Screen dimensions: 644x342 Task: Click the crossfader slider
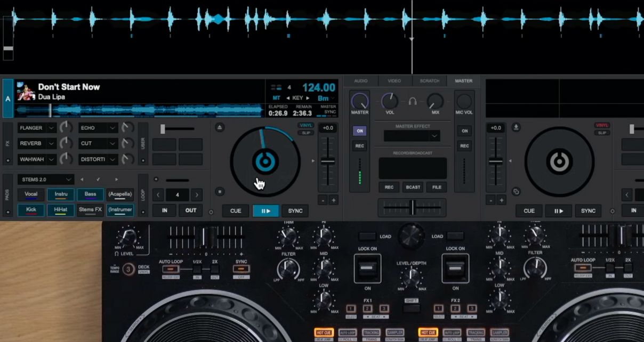(412, 208)
